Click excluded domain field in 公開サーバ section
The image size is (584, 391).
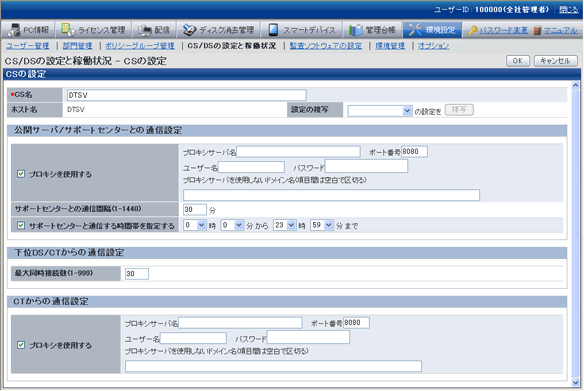[x=331, y=195]
